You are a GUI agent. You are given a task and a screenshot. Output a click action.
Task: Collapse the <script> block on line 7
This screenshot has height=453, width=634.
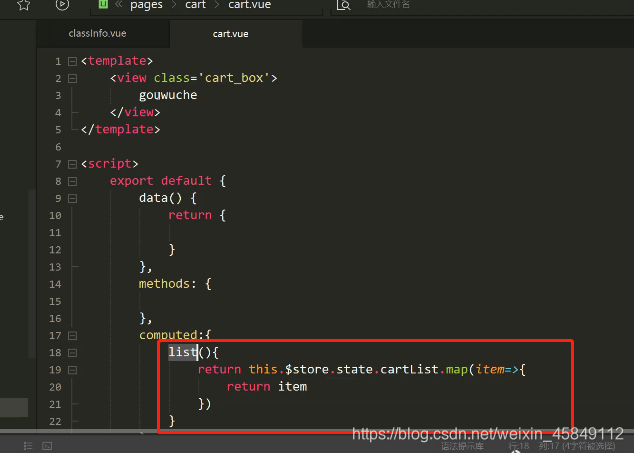(72, 164)
